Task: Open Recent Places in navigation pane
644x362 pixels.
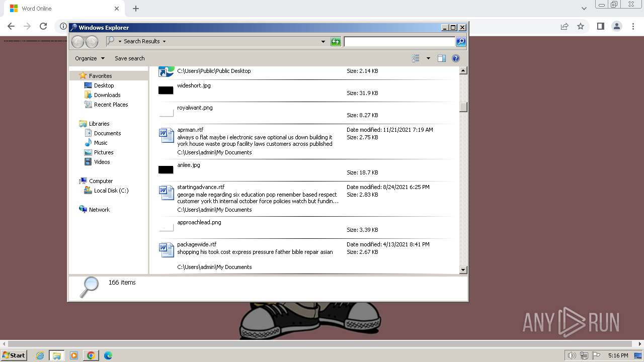Action: (x=111, y=105)
